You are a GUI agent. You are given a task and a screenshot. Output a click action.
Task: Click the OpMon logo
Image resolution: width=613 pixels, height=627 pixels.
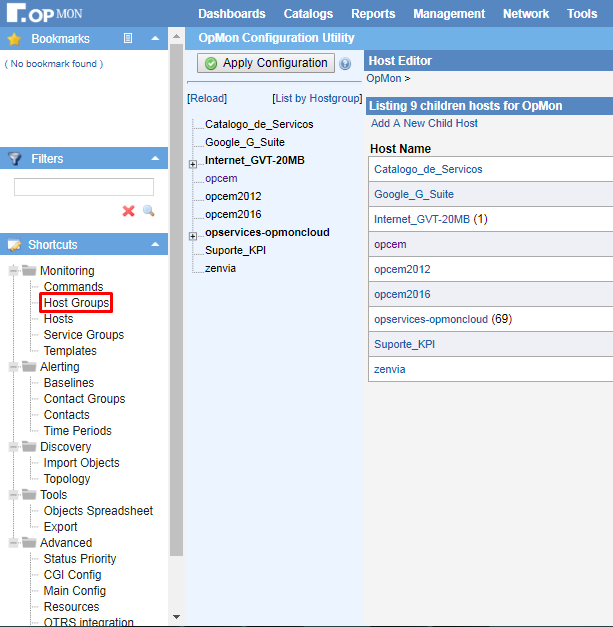coord(44,13)
